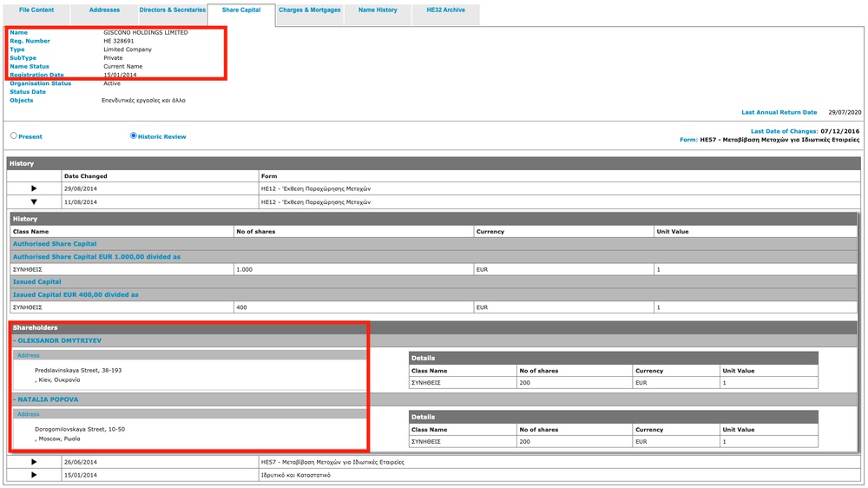
Task: Open the Name History tab
Action: 378,10
